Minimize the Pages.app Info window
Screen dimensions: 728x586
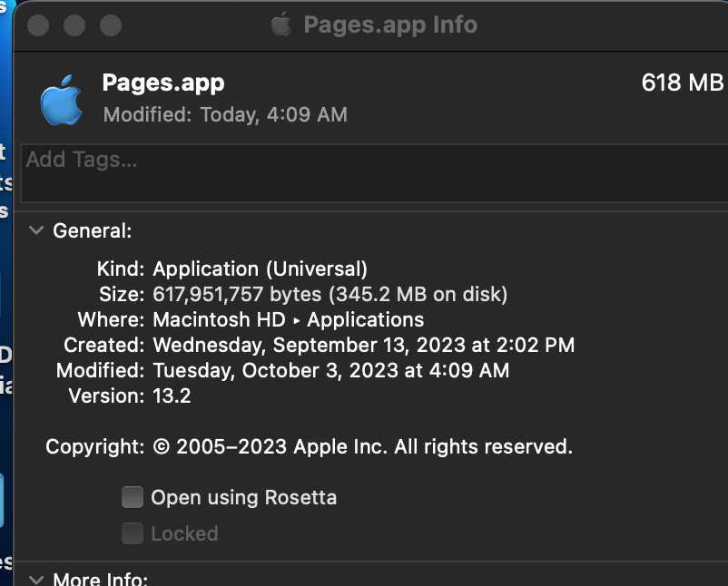coord(74,24)
